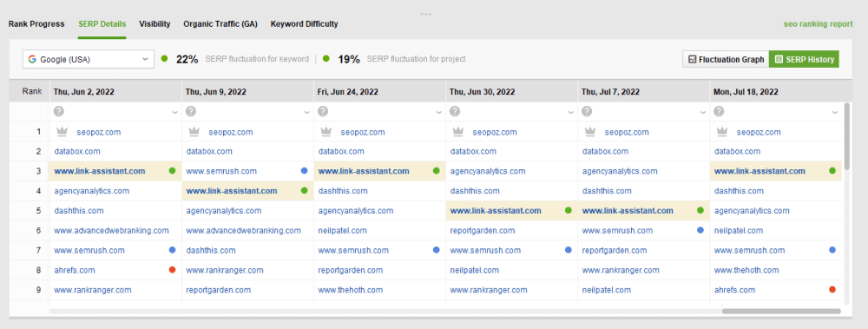The image size is (868, 329).
Task: Click the 19% SERP fluctuation for project value
Action: point(349,59)
